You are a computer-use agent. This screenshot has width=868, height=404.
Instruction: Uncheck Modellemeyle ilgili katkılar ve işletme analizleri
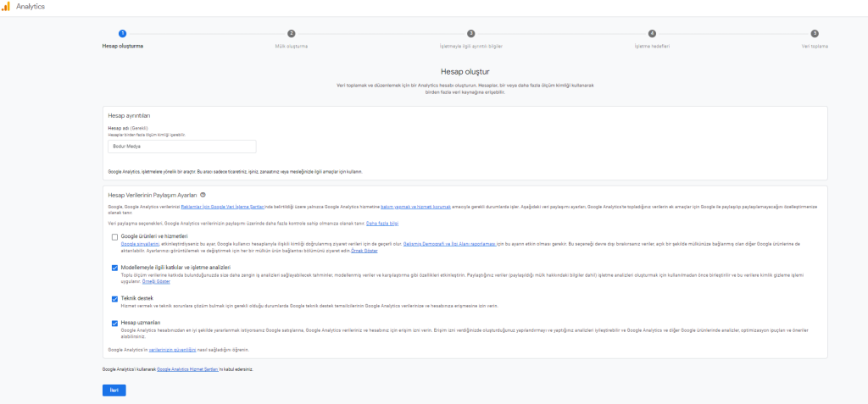pos(114,268)
